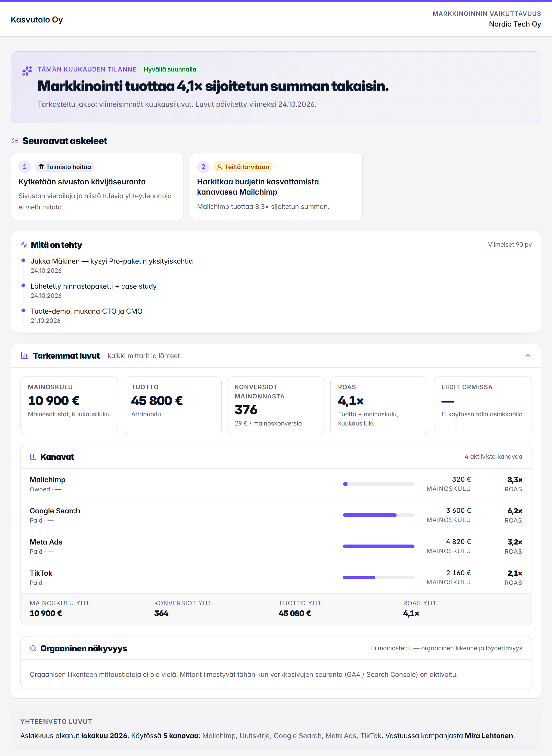Click the ROAS 4,1× metric card
This screenshot has width=552, height=756.
(379, 405)
